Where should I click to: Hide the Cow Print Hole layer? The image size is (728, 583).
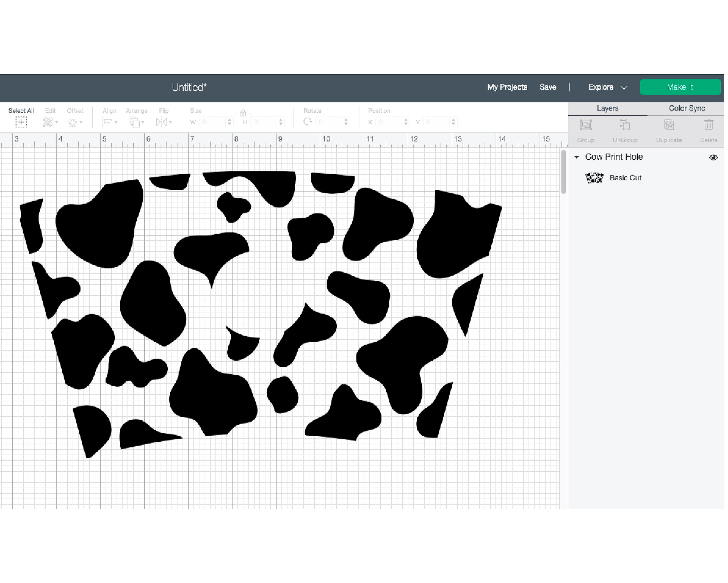tap(713, 157)
